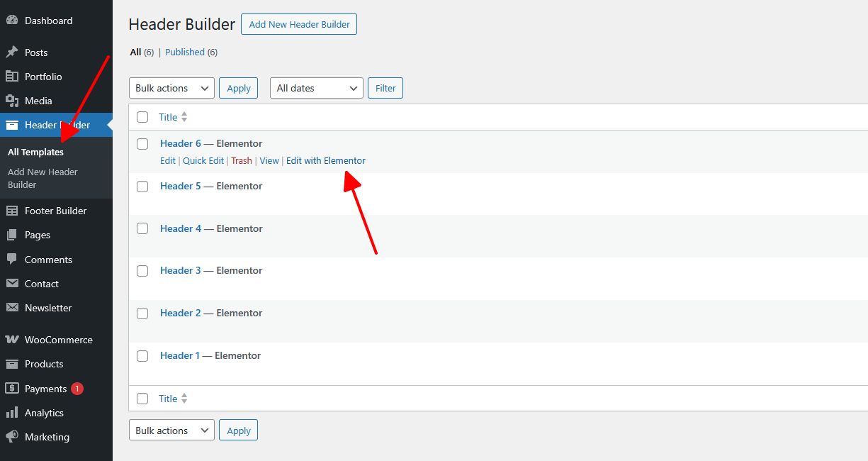The height and width of the screenshot is (461, 868).
Task: Move Header 6 to Trash
Action: click(242, 161)
